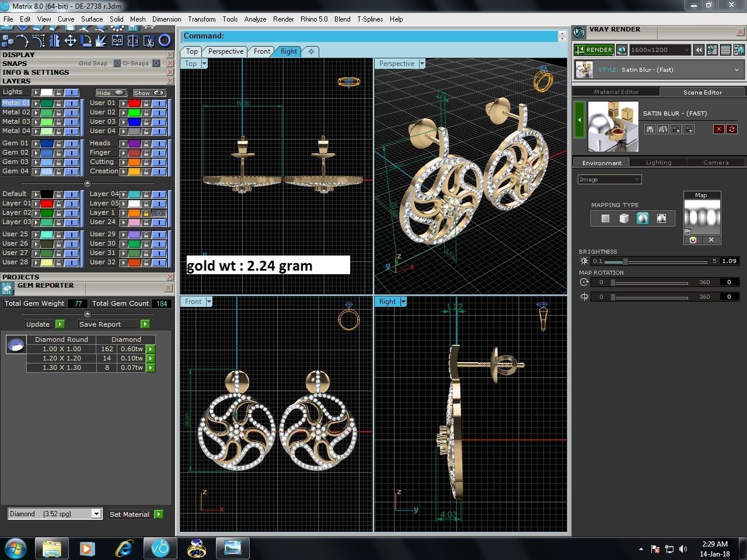Click the green arrow for 1.20 X 1.20 row
747x560 pixels.
point(151,358)
